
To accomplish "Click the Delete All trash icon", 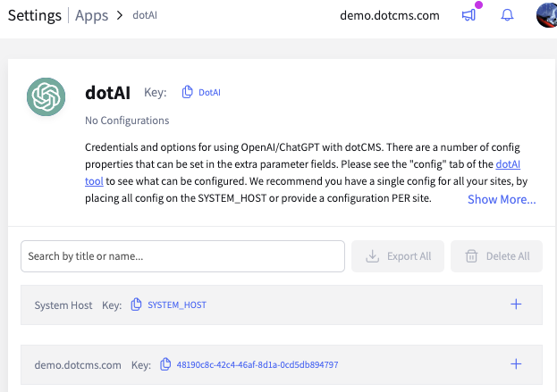I will click(x=471, y=256).
